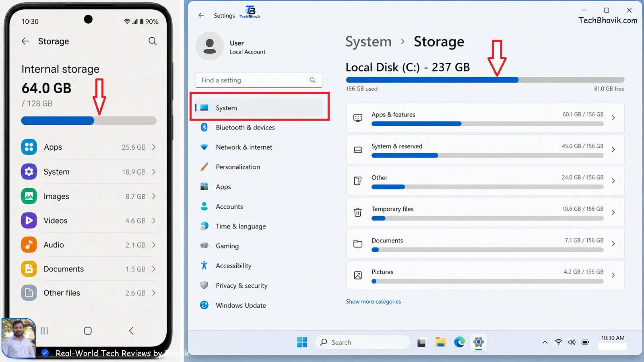644x362 pixels.
Task: Click the System breadcrumb in header
Action: 368,42
